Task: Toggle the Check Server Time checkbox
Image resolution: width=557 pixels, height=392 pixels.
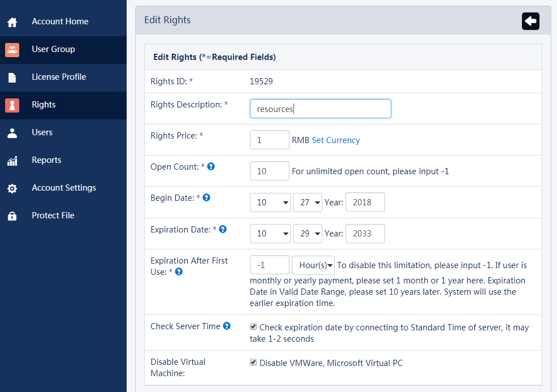Action: (254, 326)
